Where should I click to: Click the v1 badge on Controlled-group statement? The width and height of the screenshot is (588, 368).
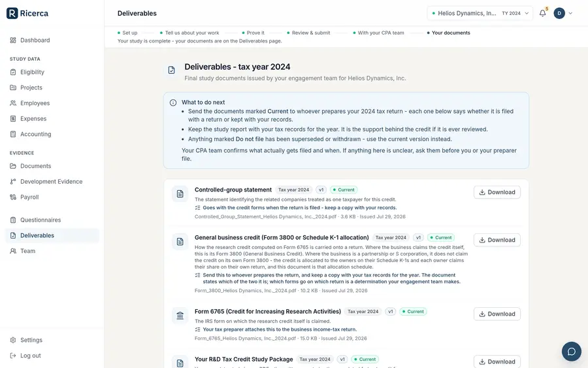(x=321, y=190)
